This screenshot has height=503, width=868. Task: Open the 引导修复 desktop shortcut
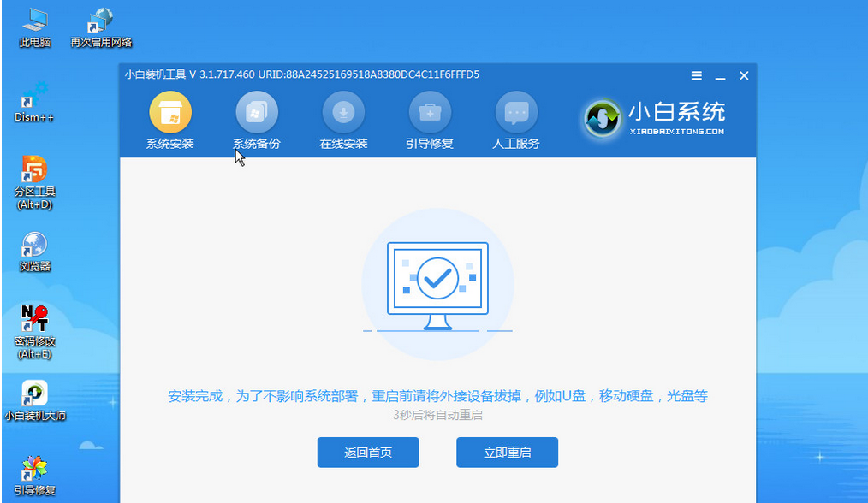(x=34, y=476)
